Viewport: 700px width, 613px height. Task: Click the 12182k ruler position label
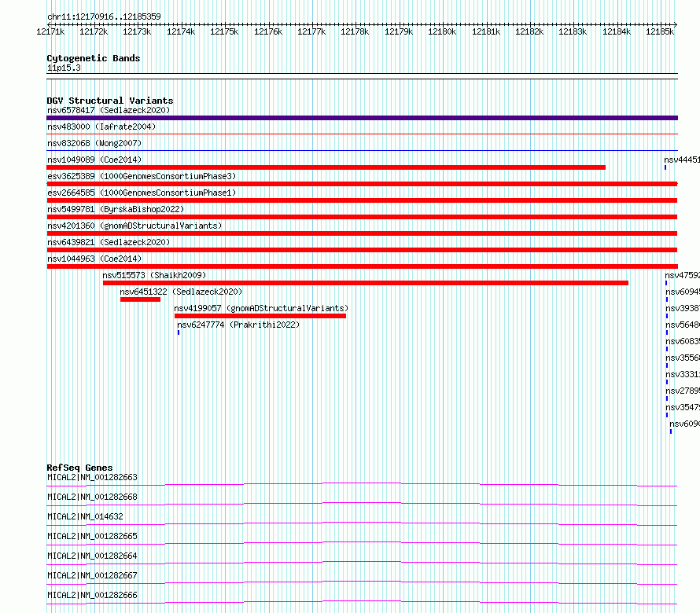[529, 31]
